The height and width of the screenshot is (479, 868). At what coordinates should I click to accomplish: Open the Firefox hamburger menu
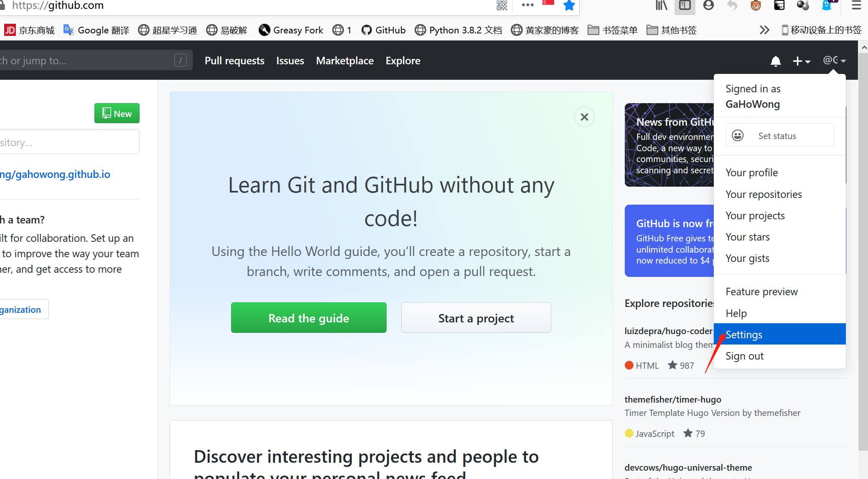point(856,5)
